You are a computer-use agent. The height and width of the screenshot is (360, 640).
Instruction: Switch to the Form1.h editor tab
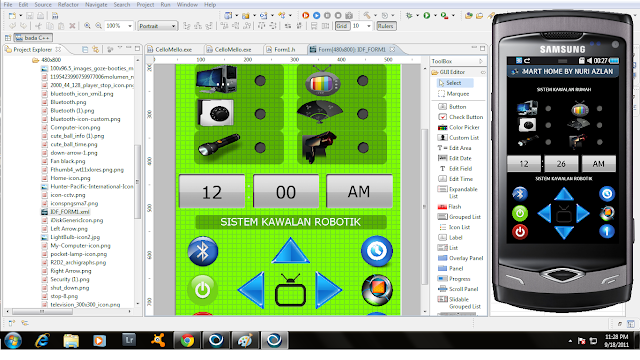click(284, 49)
